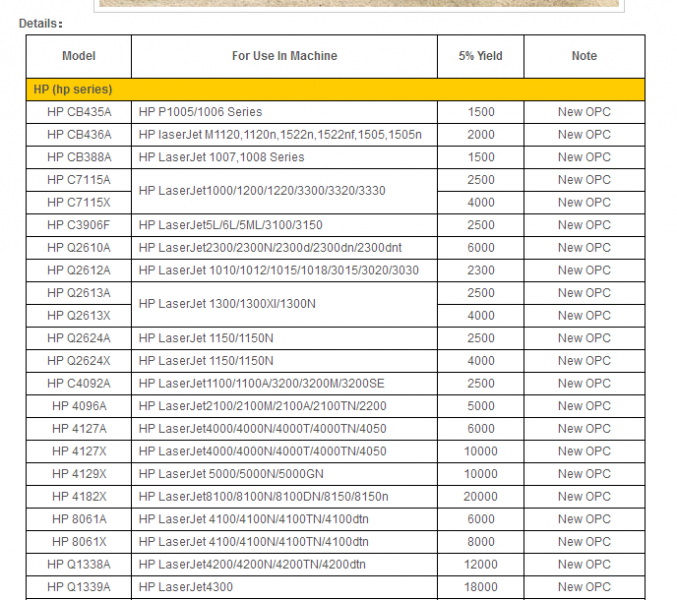The image size is (677, 600).
Task: Click the HP Q2613A model cell
Action: point(79,293)
